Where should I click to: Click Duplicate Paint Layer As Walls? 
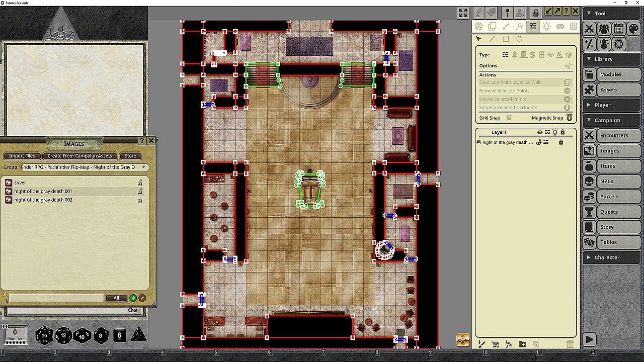[525, 82]
